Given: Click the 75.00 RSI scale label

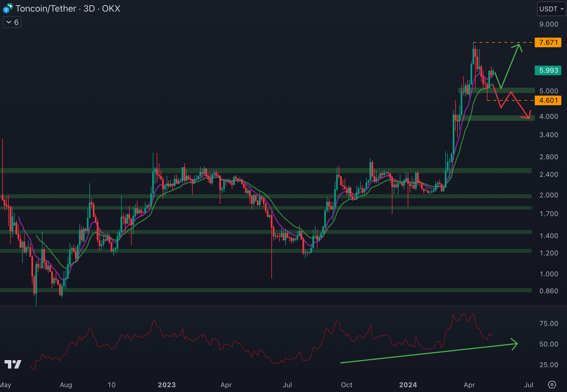Looking at the screenshot, I should [548, 324].
